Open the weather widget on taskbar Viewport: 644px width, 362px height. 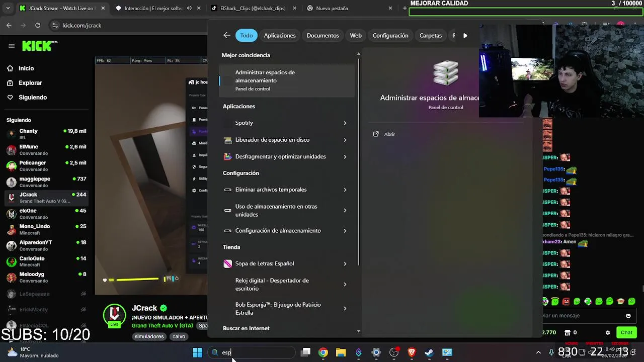coord(33,352)
